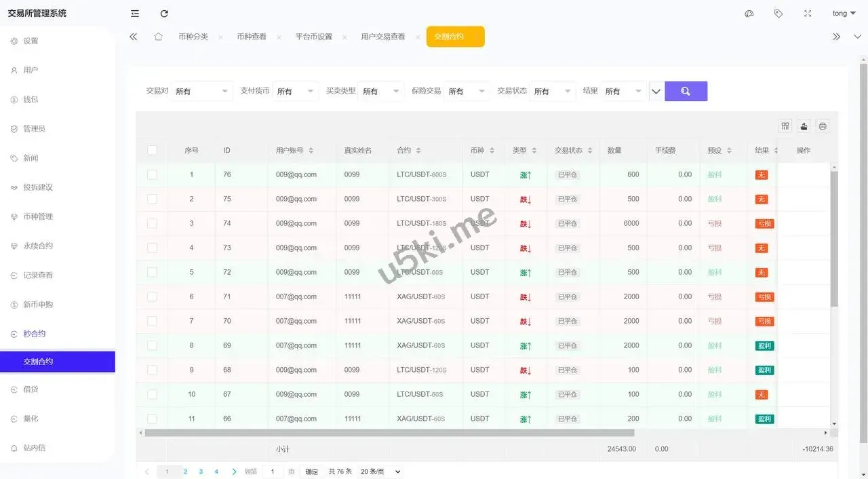Viewport: 868px width, 479px height.
Task: Click the export icon above the table
Action: tap(804, 126)
